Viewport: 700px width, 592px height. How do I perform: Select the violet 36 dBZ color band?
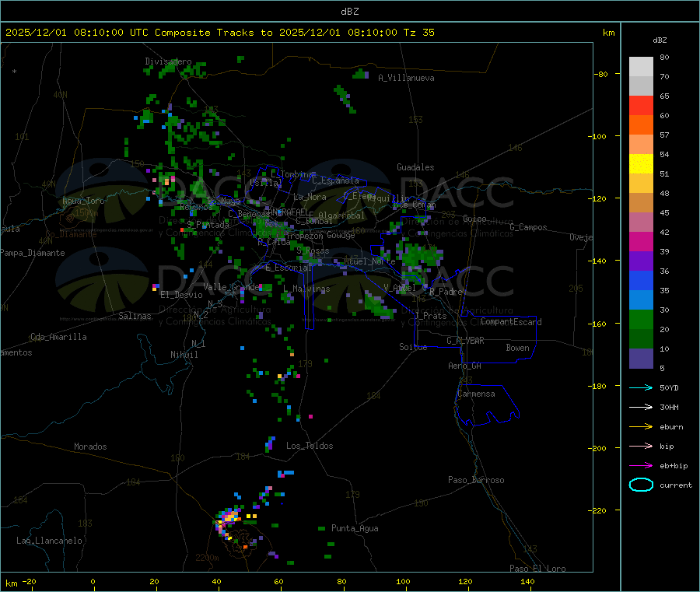(641, 261)
